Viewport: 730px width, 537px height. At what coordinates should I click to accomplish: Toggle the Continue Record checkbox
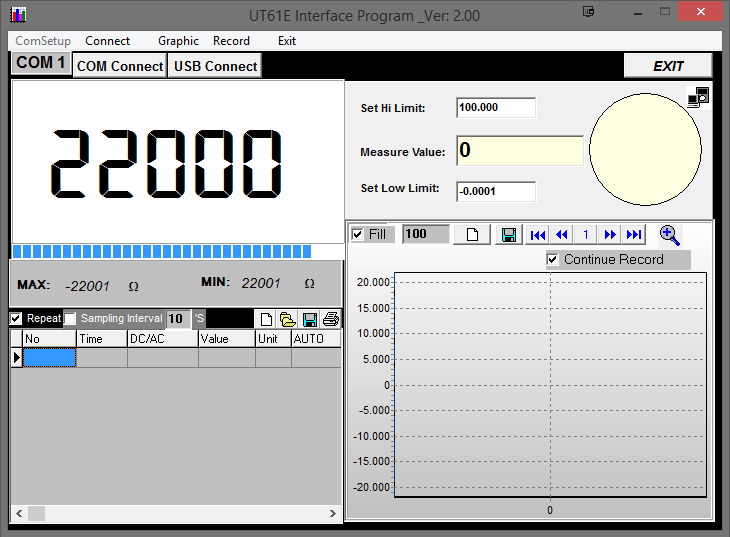pyautogui.click(x=552, y=259)
